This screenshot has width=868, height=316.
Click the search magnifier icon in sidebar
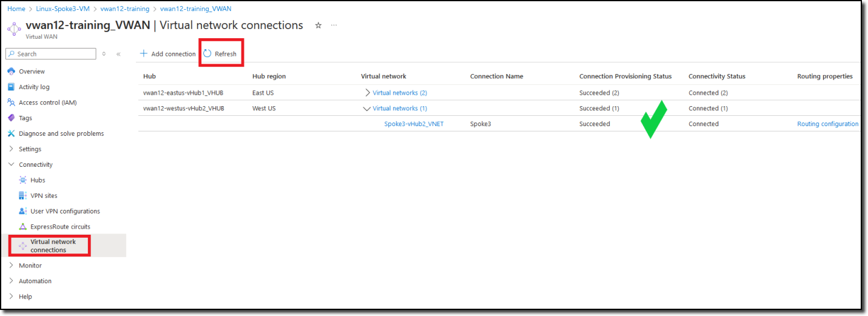[x=12, y=54]
